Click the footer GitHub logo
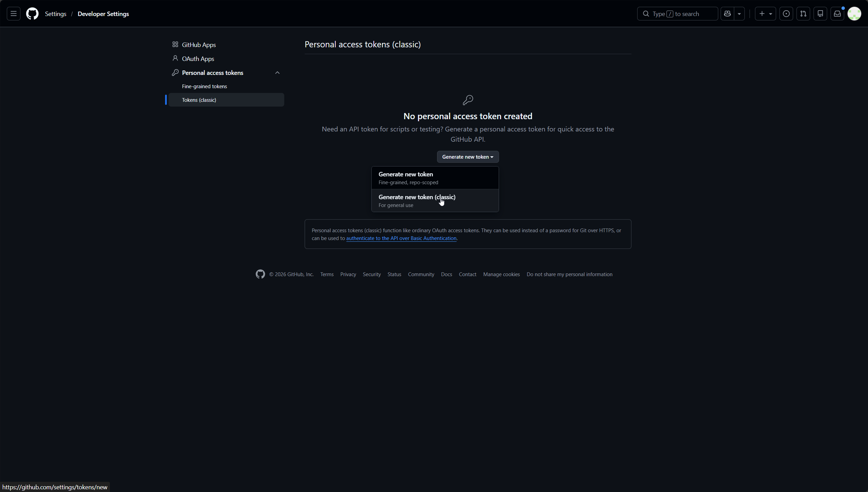The height and width of the screenshot is (492, 868). (260, 274)
